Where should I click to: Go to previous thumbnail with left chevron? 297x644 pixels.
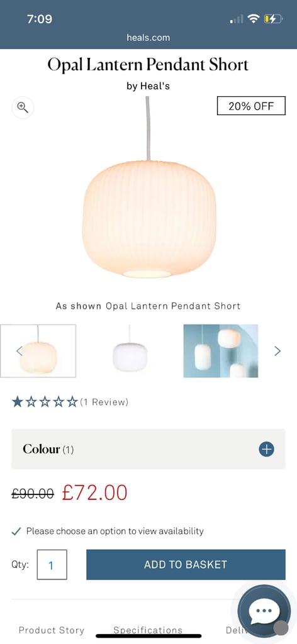(x=19, y=351)
